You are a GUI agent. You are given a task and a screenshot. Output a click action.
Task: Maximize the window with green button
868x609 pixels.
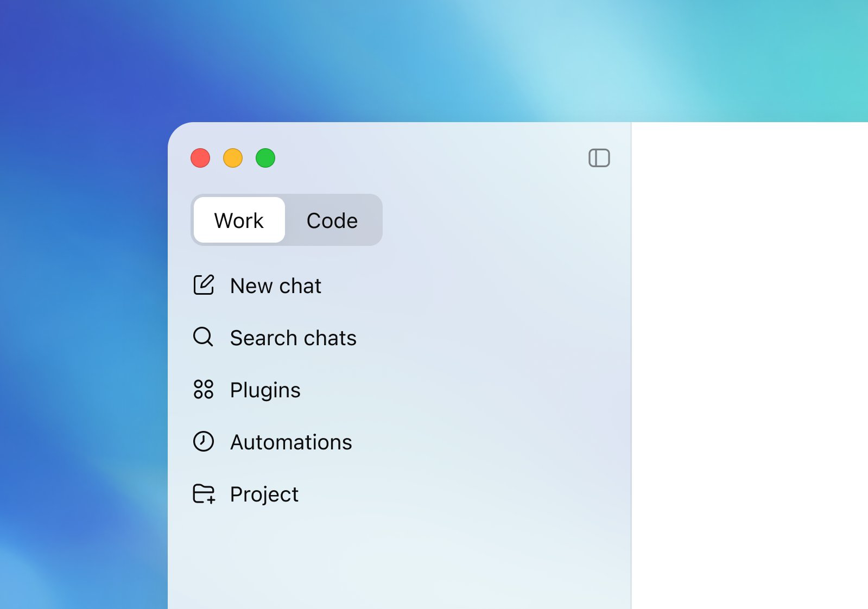tap(265, 158)
